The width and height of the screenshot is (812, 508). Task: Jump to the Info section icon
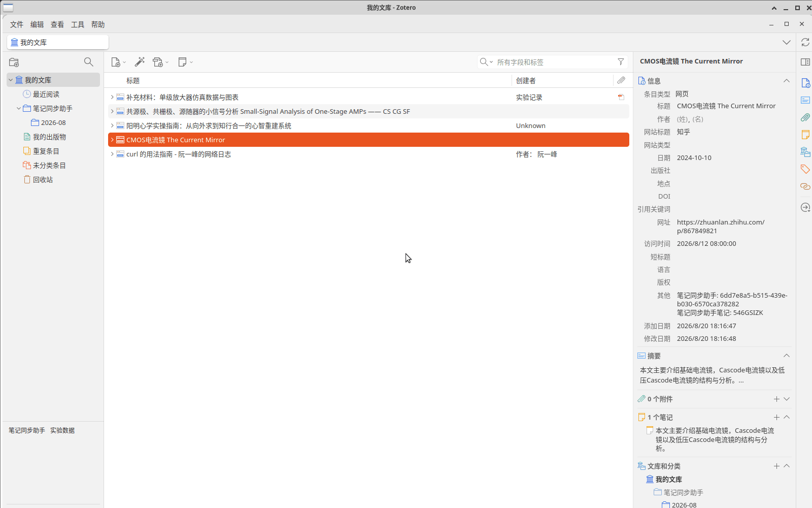point(805,83)
